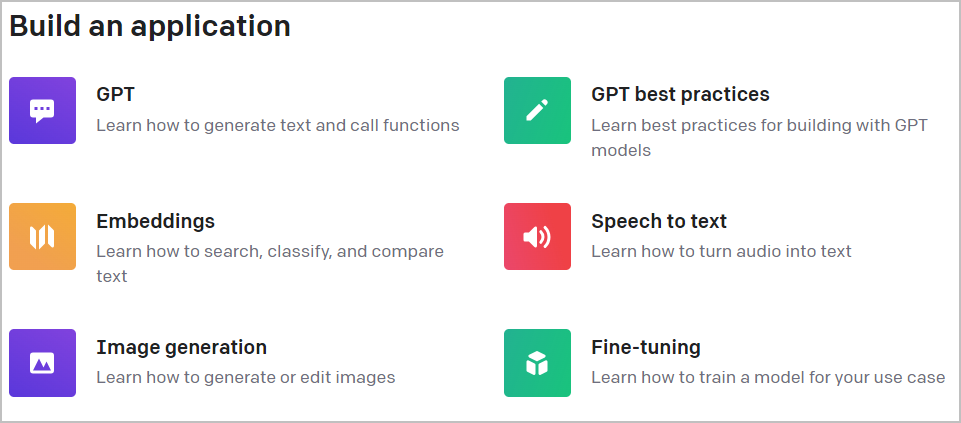The width and height of the screenshot is (961, 423).
Task: Open the Speech to text title
Action: (659, 221)
